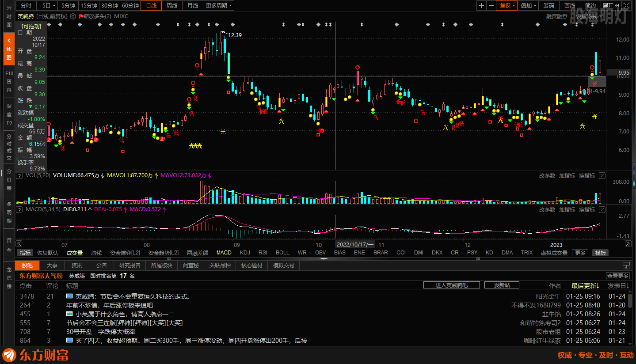This screenshot has height=364, width=636.
Task: Switch to 研究报告 tab
Action: pos(130,265)
